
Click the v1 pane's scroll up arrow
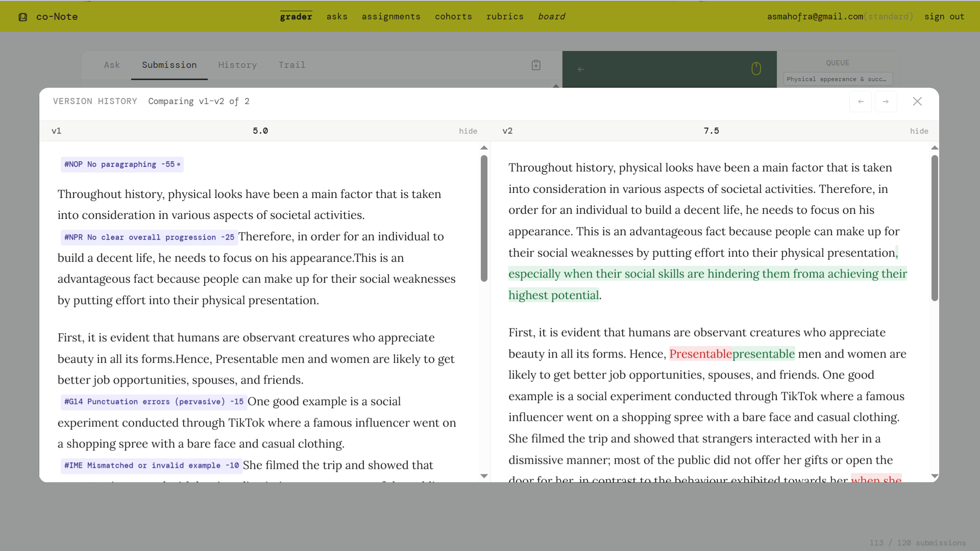coord(484,148)
